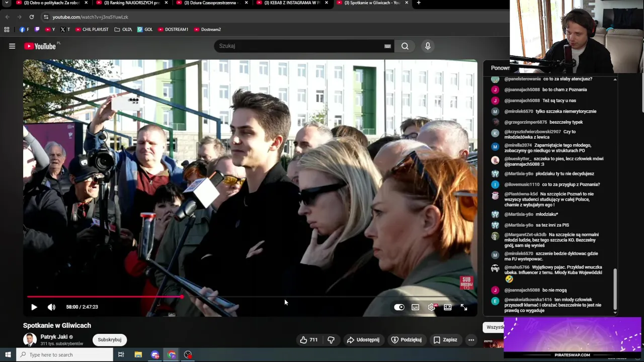Screen dimensions: 644x362
Task: Click the browser address bar URL
Action: pyautogui.click(x=90, y=17)
